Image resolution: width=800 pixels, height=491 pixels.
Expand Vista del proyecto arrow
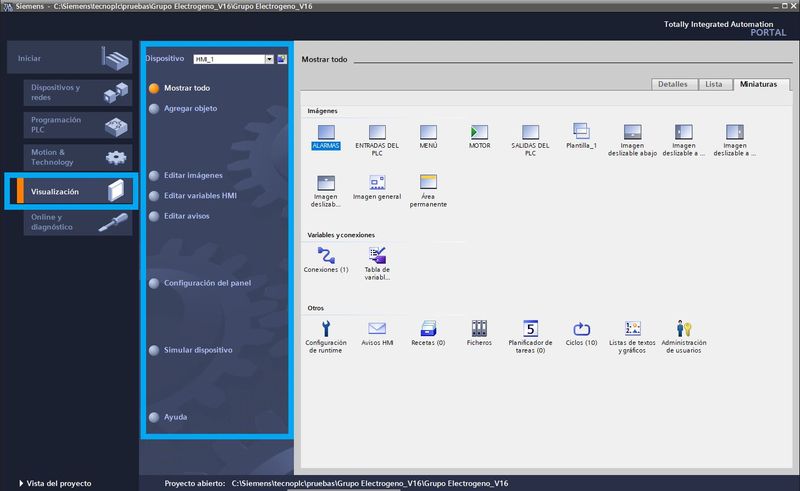[21, 483]
